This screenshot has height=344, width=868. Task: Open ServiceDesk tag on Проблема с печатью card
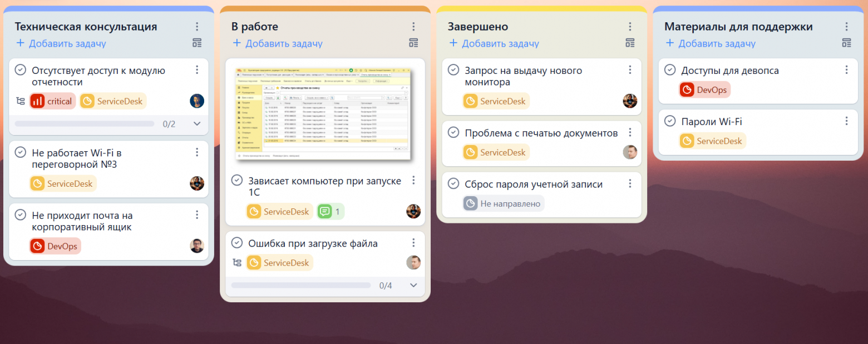click(496, 152)
